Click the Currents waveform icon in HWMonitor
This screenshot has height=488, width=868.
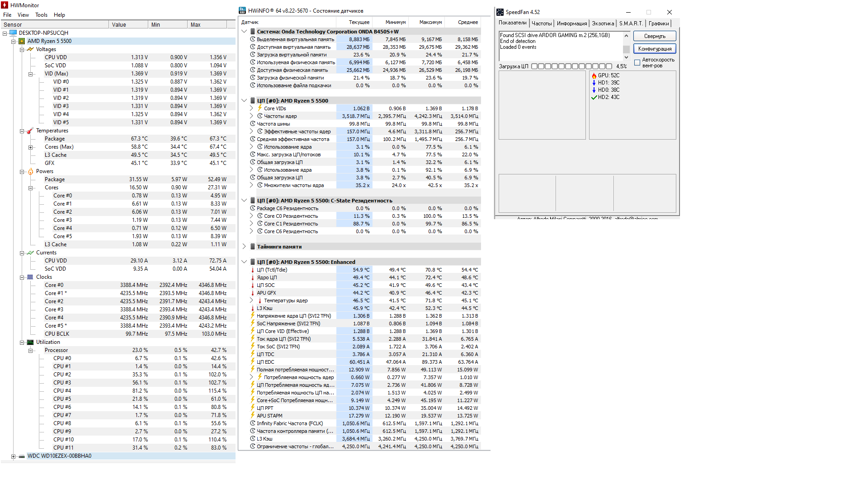click(30, 253)
